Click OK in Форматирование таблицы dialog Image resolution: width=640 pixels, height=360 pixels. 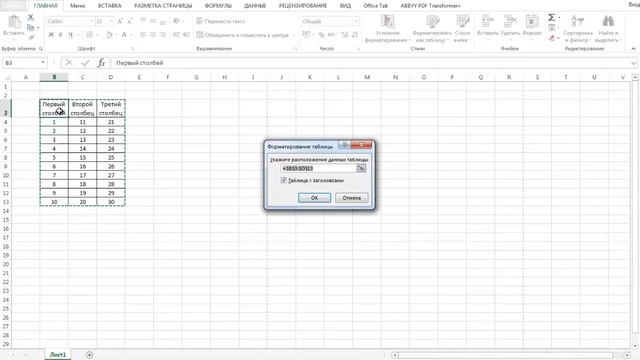[x=314, y=198]
